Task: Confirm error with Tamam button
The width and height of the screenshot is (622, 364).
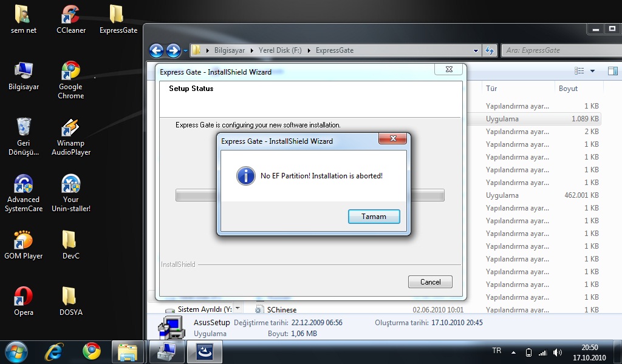Action: (x=374, y=217)
